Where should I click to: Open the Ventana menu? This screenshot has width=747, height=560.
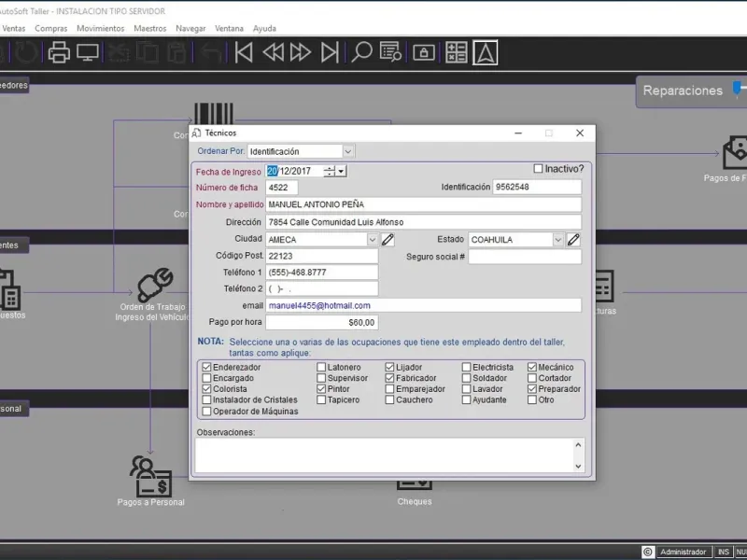coord(229,29)
